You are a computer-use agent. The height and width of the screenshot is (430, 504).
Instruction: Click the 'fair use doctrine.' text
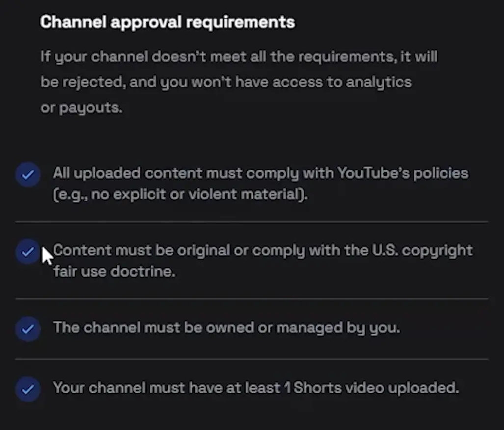pyautogui.click(x=114, y=271)
